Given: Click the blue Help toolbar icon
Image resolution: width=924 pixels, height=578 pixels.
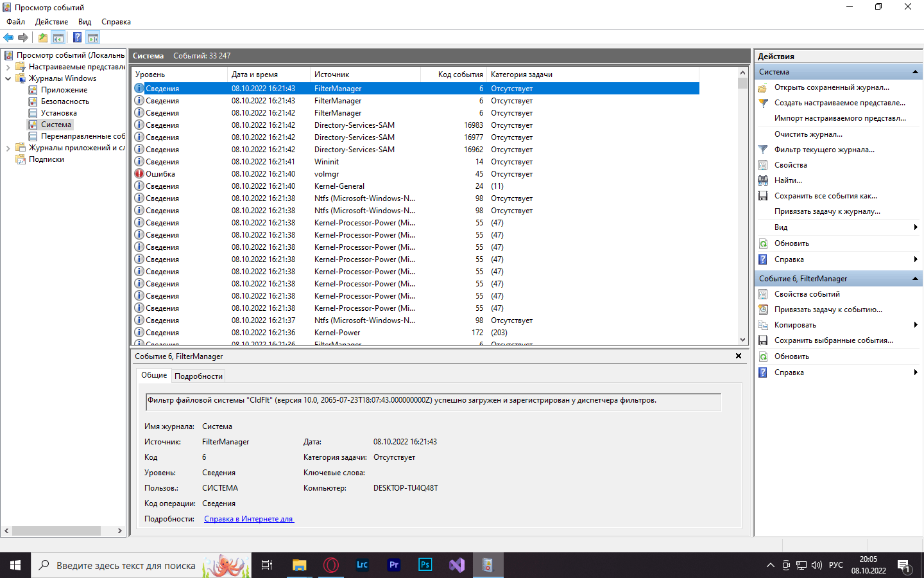Looking at the screenshot, I should click(x=77, y=37).
